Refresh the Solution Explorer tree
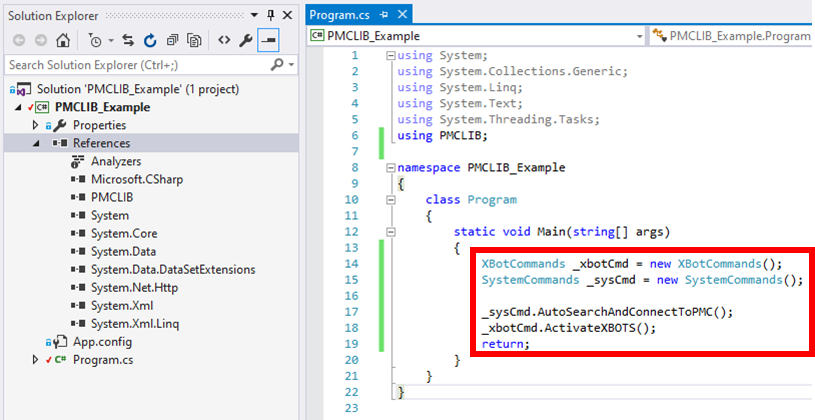The image size is (815, 420). [x=150, y=41]
